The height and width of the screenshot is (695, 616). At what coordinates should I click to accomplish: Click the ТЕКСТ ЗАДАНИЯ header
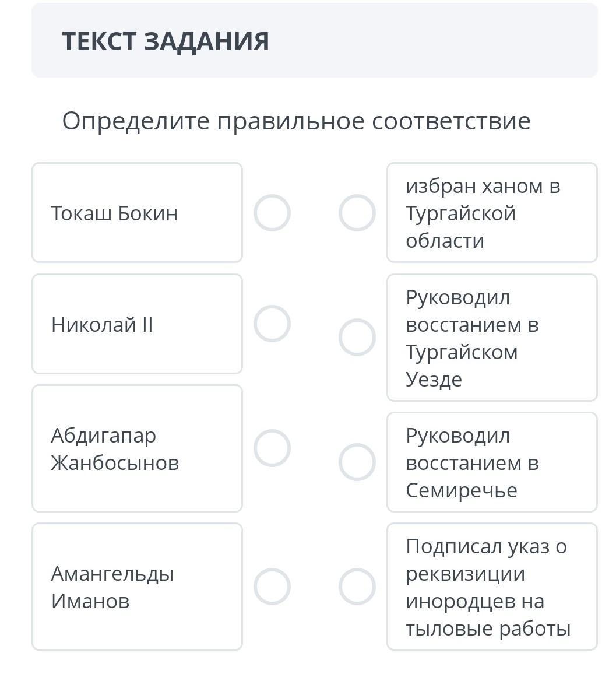tap(166, 41)
